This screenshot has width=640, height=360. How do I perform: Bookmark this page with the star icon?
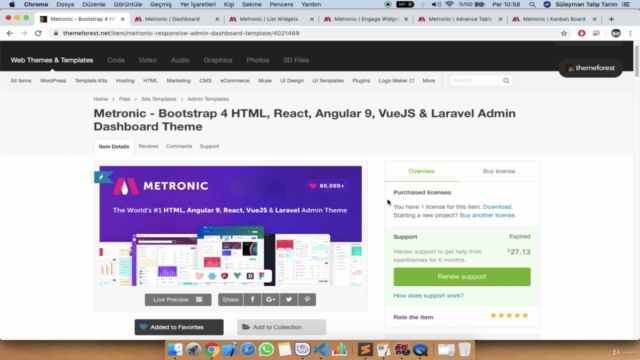pyautogui.click(x=564, y=33)
